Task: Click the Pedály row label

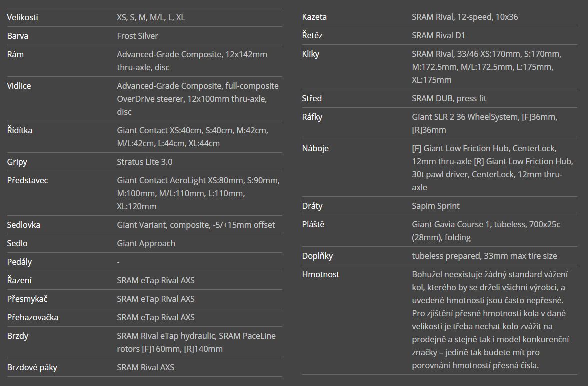Action: pos(19,262)
